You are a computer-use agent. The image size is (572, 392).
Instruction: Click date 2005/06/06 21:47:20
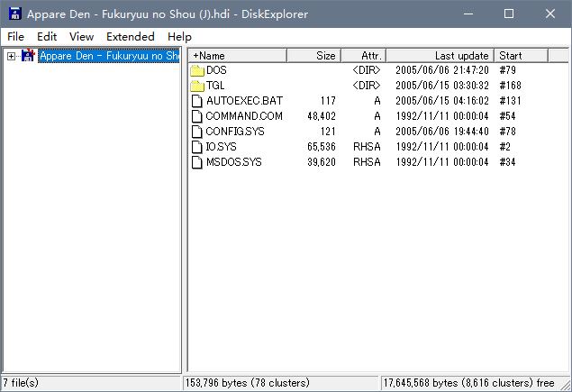pos(442,70)
